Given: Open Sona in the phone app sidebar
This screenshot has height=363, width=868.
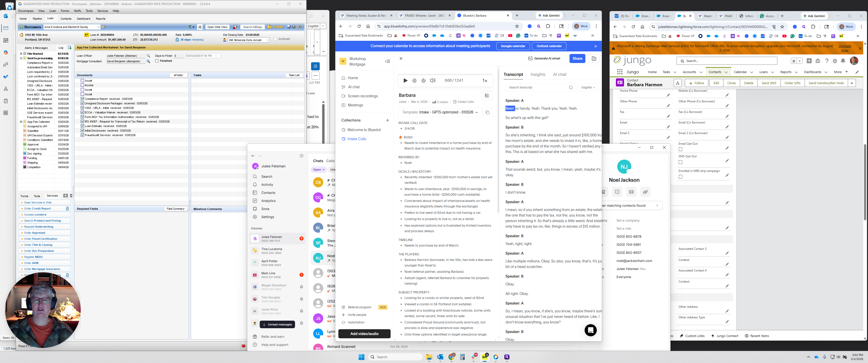Looking at the screenshot, I should (x=265, y=209).
